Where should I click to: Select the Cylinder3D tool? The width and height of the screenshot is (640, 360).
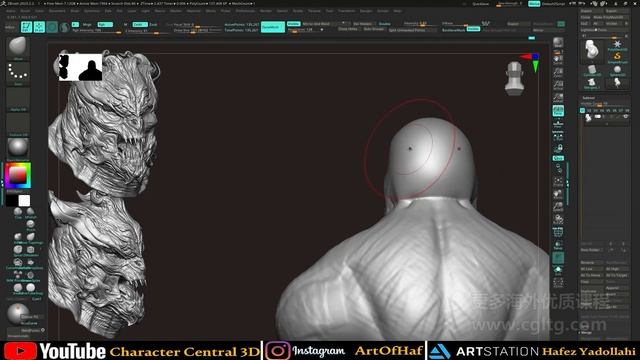pos(592,71)
